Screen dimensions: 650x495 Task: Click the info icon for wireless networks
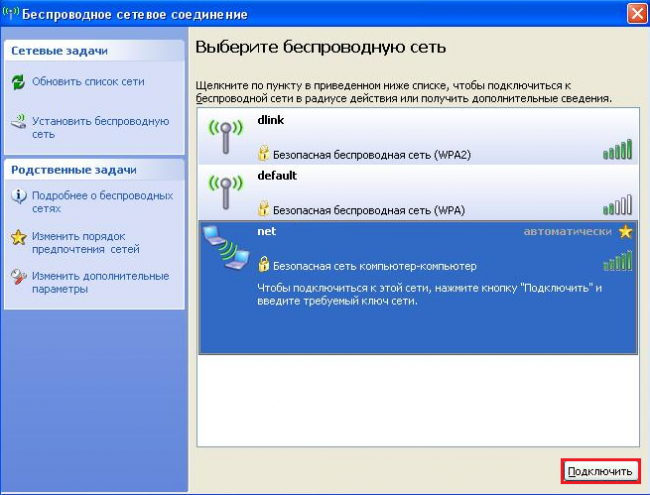pos(18,197)
